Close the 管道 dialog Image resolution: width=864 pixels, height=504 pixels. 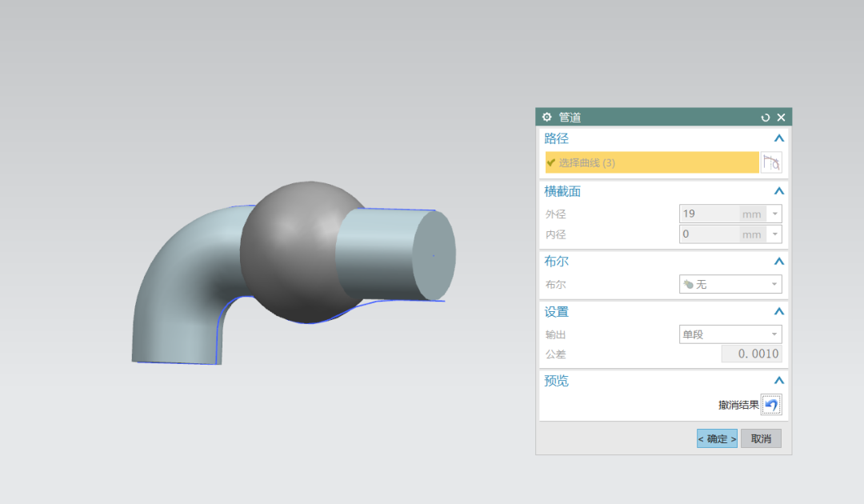click(x=781, y=118)
